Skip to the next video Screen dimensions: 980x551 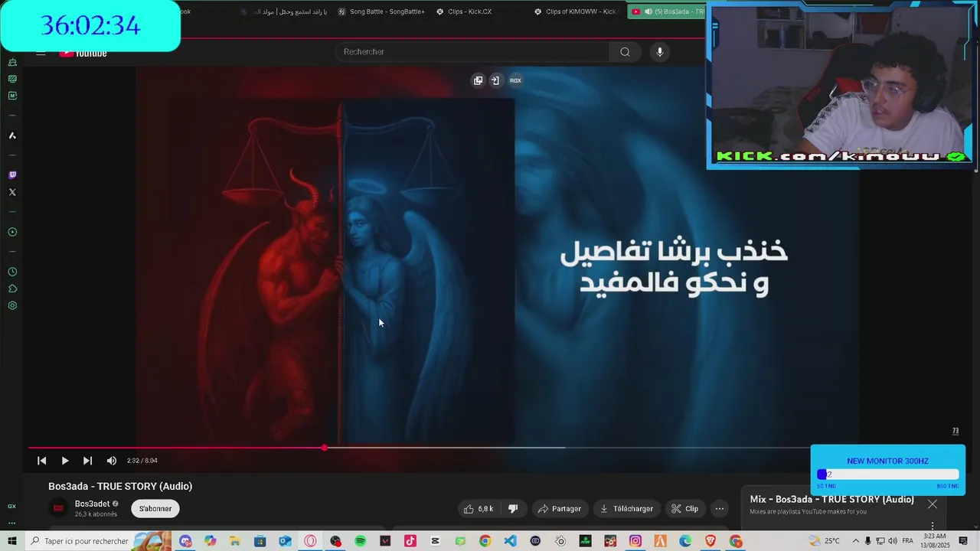click(x=87, y=461)
